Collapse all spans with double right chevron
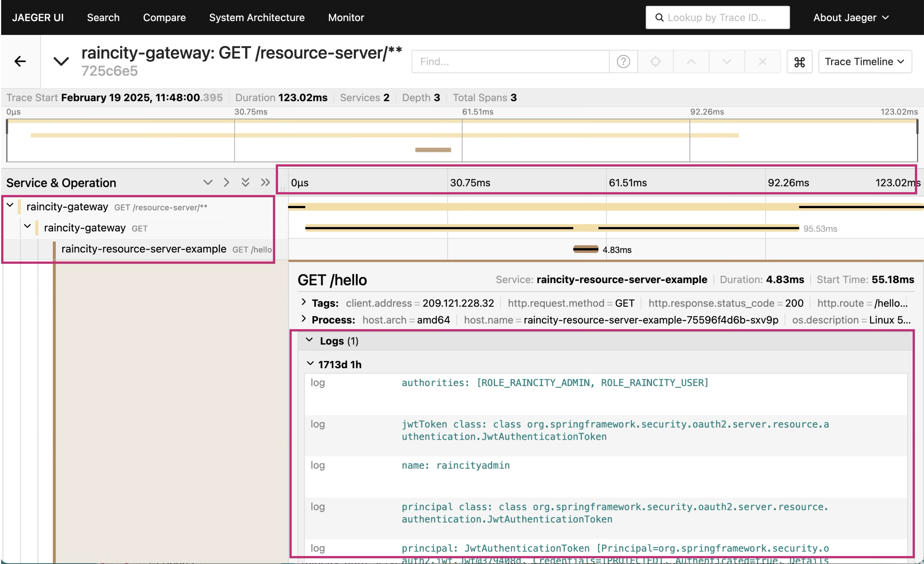This screenshot has height=564, width=924. (x=265, y=183)
